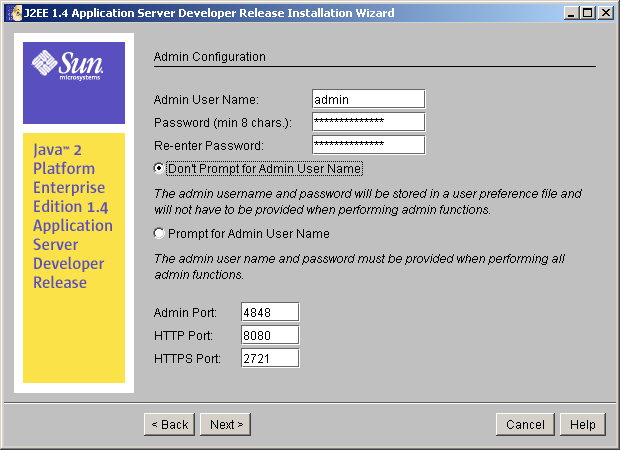
Task: Click the HTTP Port field showing 8080
Action: 270,335
